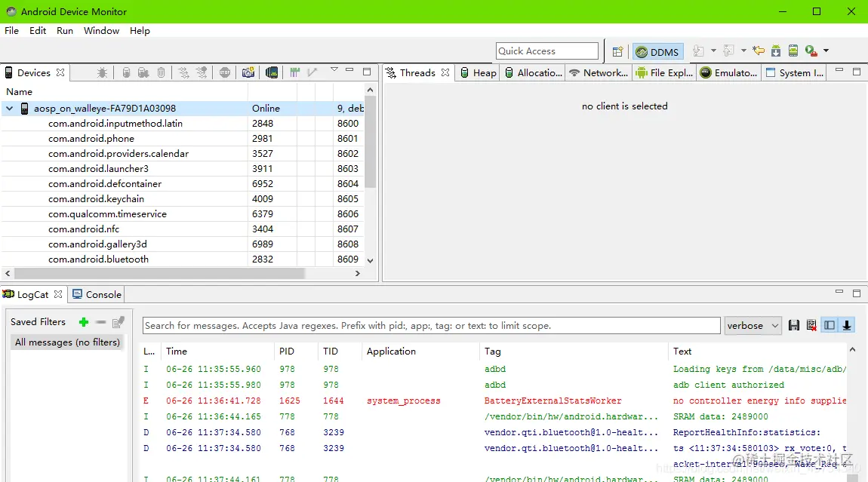Add a new logcat filter with green plus

[x=84, y=322]
